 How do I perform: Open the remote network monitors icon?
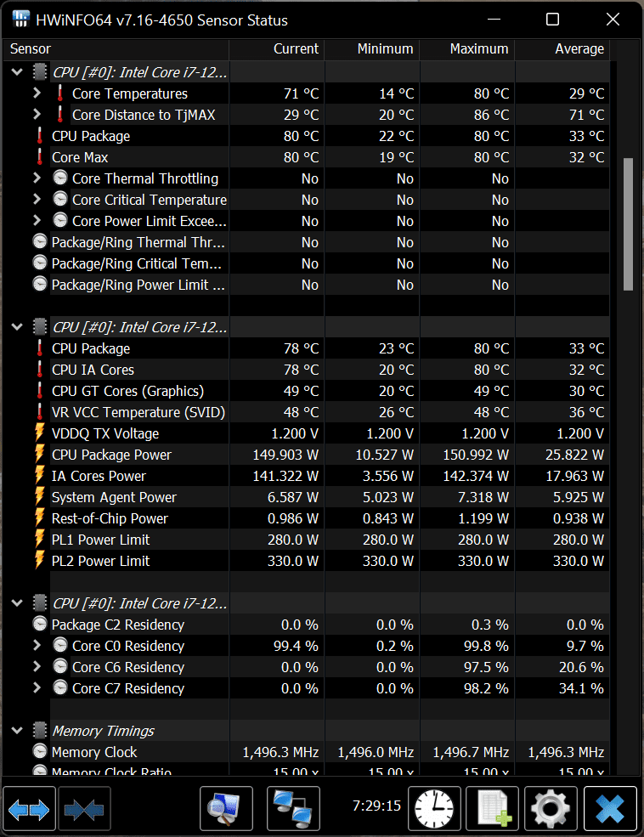[x=293, y=809]
